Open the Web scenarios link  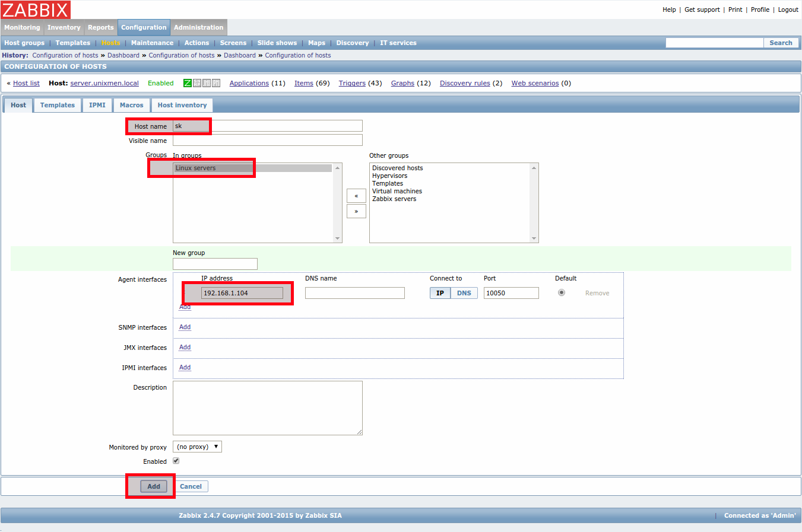tap(535, 83)
